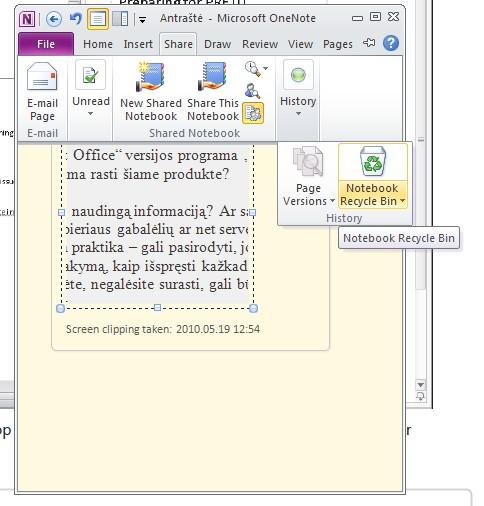Viewport: 484px width, 506px height.
Task: Expand the History group dropdown arrow
Action: click(298, 114)
